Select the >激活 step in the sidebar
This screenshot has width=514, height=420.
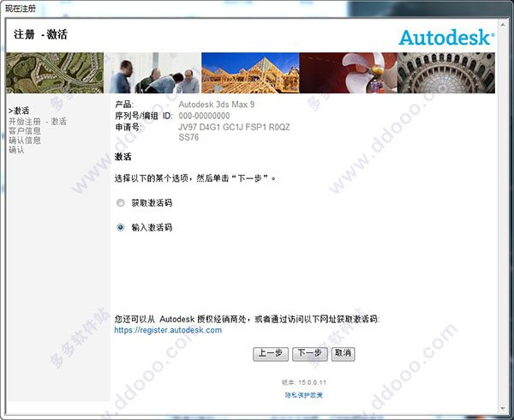pos(19,111)
